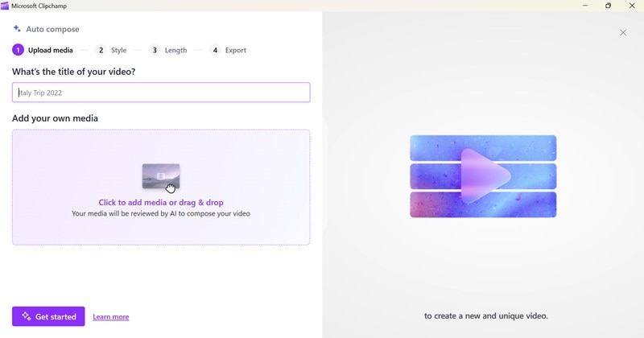Go to step 2 Style
Screen dimensions: 644x338
tap(111, 50)
